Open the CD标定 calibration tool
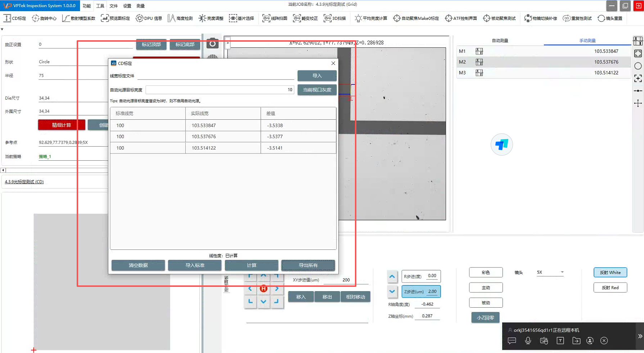Image resolution: width=644 pixels, height=353 pixels. (15, 18)
